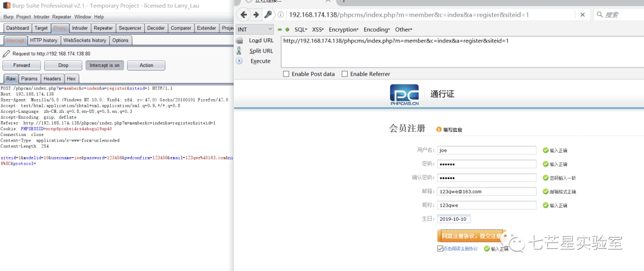Click the search magnifier icon

[x=600, y=15]
